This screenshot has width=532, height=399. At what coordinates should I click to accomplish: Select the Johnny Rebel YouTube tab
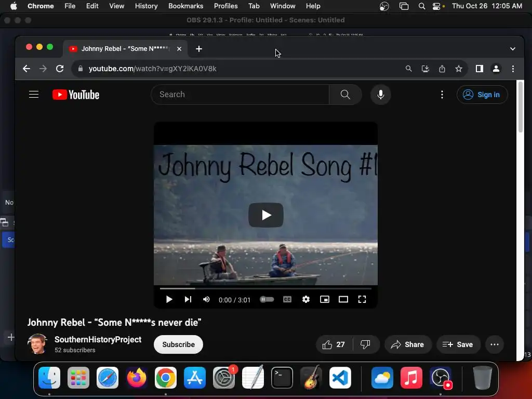coord(125,49)
